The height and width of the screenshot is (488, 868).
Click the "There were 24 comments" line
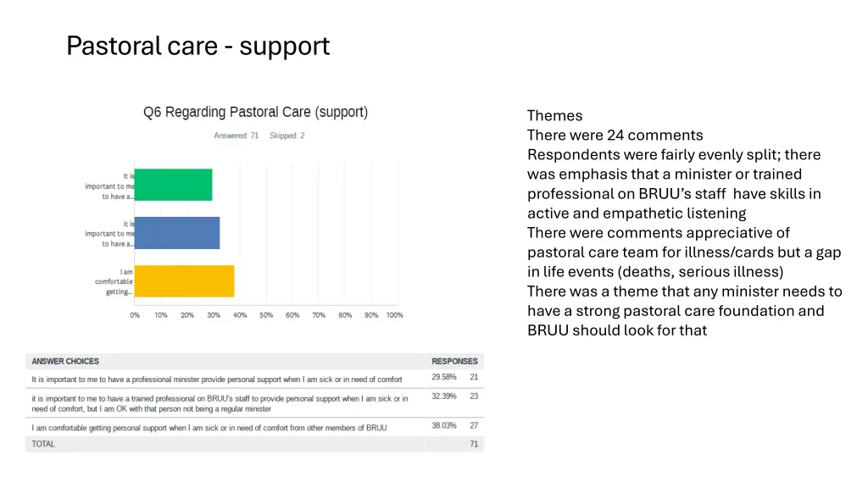(x=615, y=136)
